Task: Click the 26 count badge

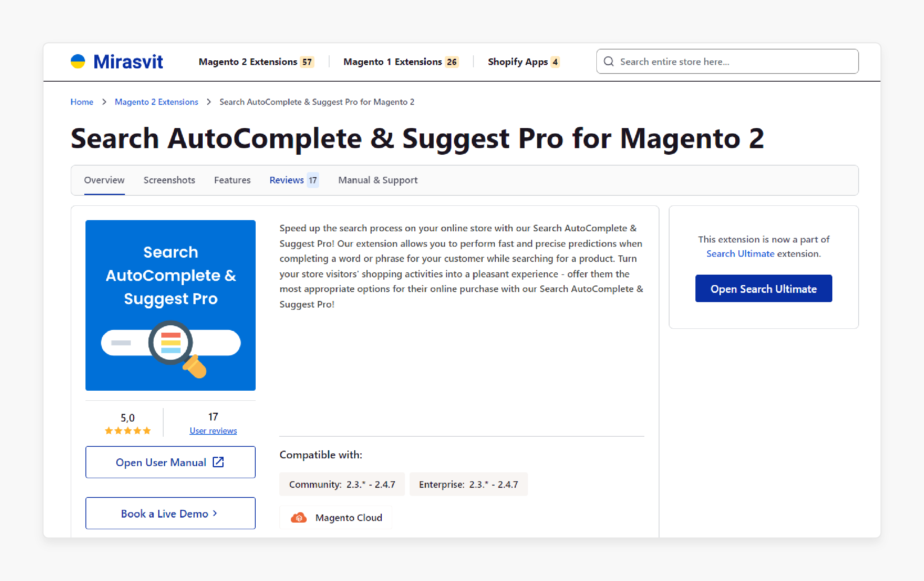Action: (452, 62)
